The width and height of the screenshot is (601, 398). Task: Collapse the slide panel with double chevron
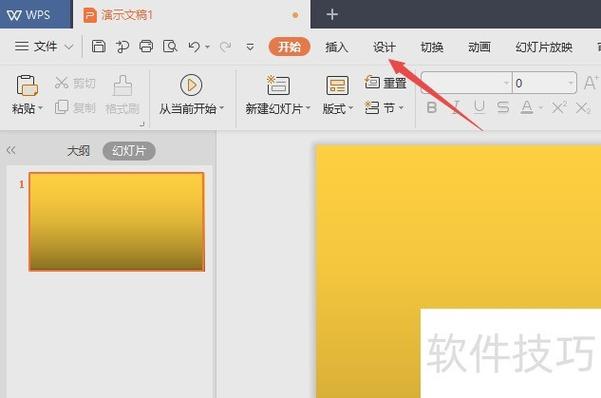(x=11, y=150)
